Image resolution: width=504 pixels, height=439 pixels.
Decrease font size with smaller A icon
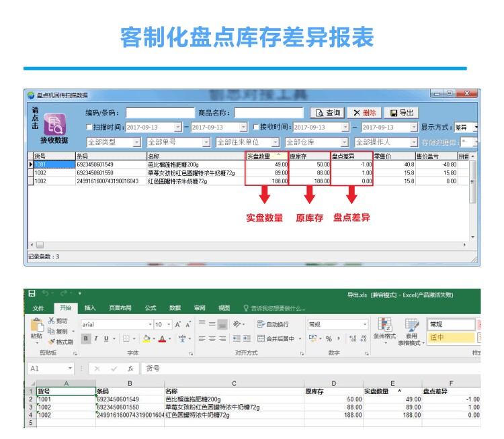188,324
